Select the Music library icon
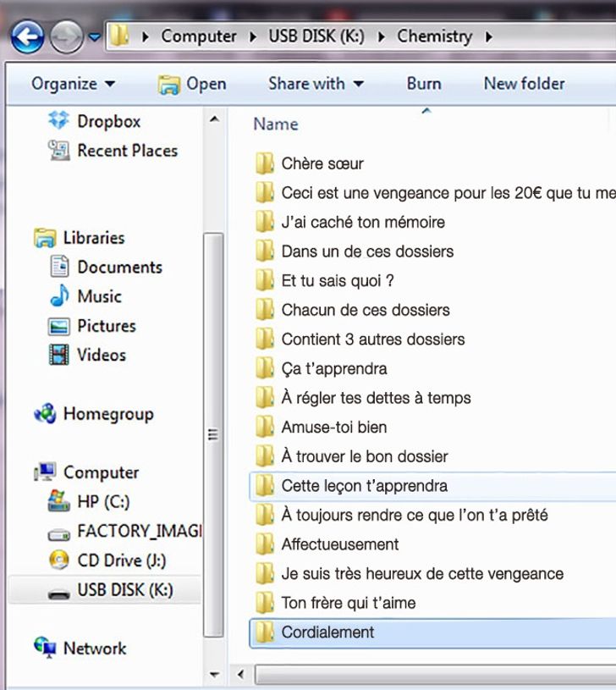The height and width of the screenshot is (690, 616). click(x=59, y=296)
